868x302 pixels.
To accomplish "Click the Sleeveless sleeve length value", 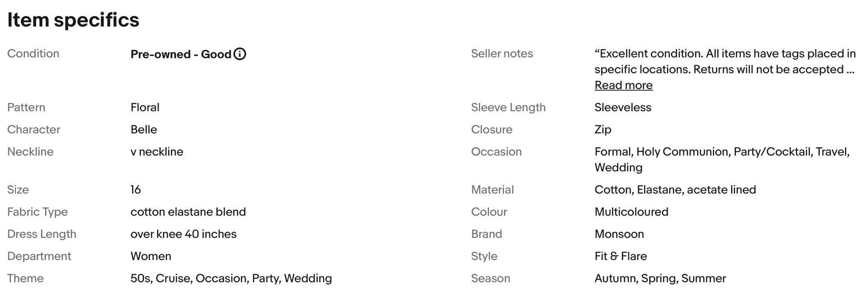I will pyautogui.click(x=623, y=108).
